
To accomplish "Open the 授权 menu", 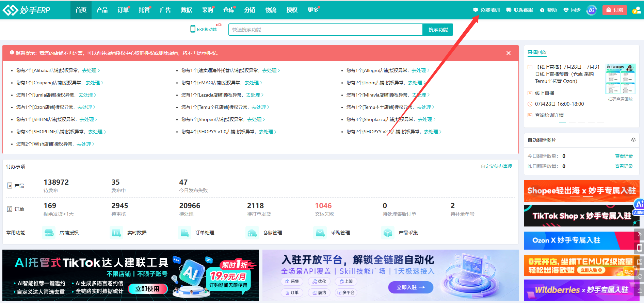I will (x=292, y=10).
